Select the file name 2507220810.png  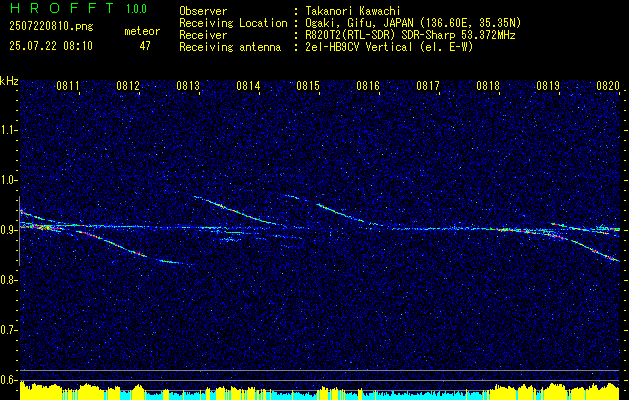[x=51, y=27]
